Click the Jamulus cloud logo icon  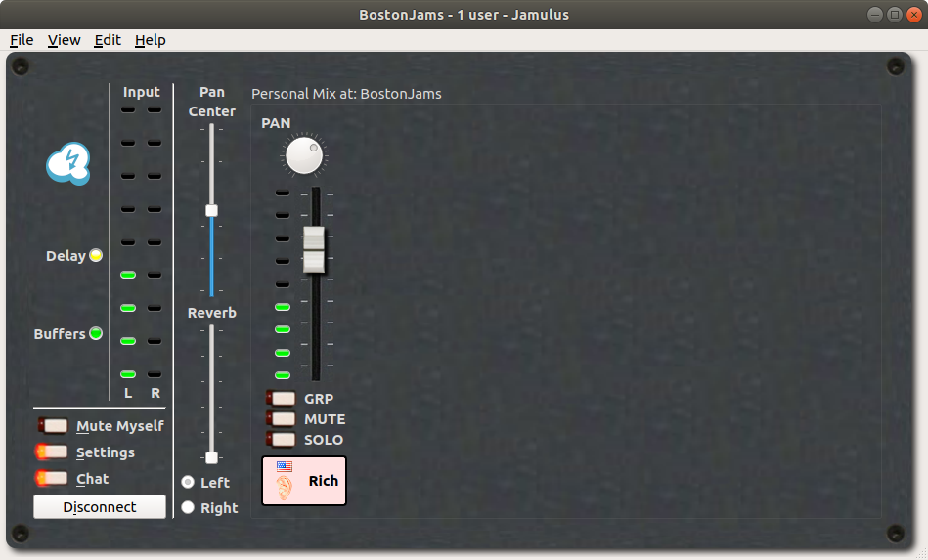tap(68, 163)
